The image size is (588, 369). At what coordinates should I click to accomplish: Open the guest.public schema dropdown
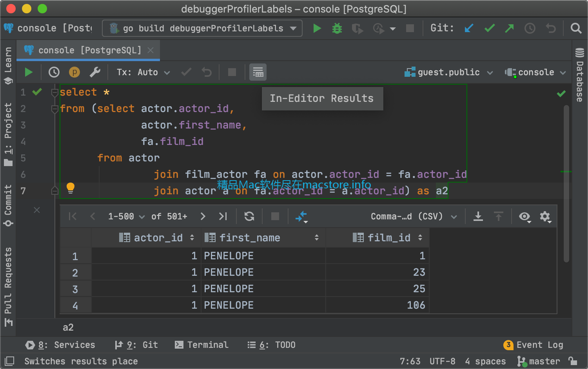[x=448, y=72]
